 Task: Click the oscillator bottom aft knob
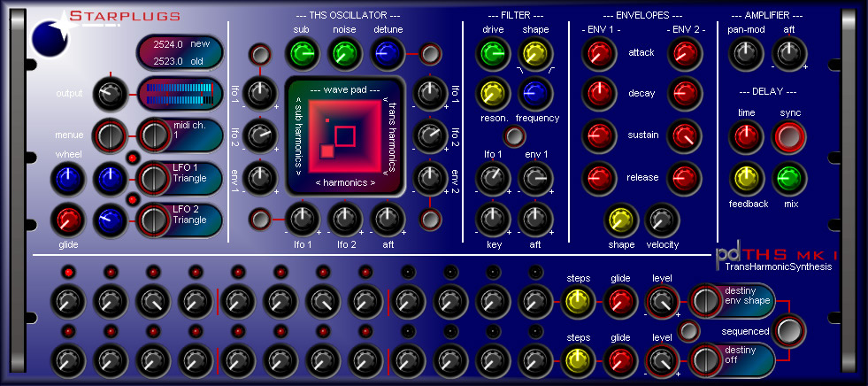(387, 220)
